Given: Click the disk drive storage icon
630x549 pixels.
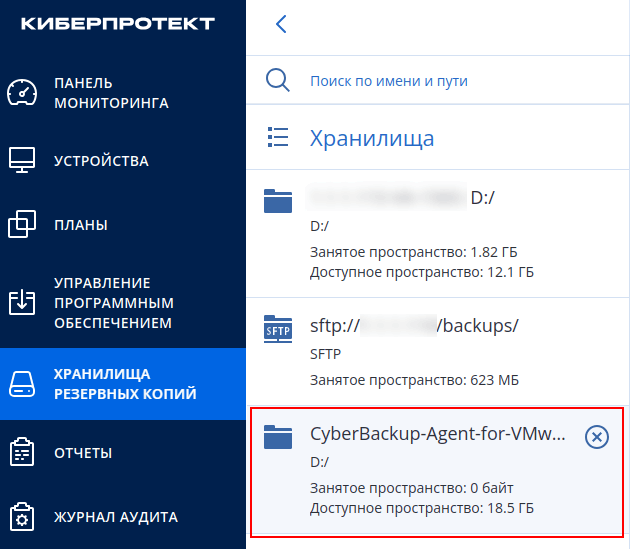Looking at the screenshot, I should click(22, 384).
